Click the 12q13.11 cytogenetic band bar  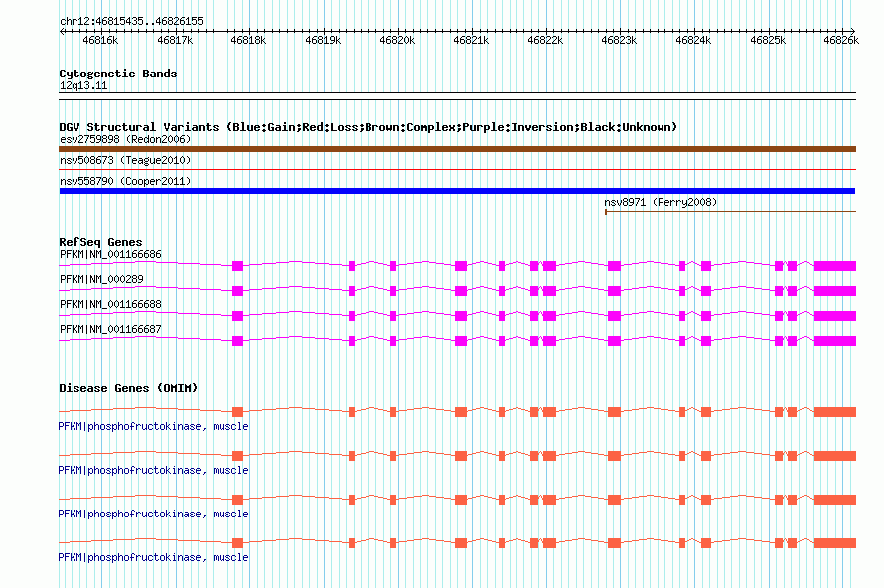point(457,96)
